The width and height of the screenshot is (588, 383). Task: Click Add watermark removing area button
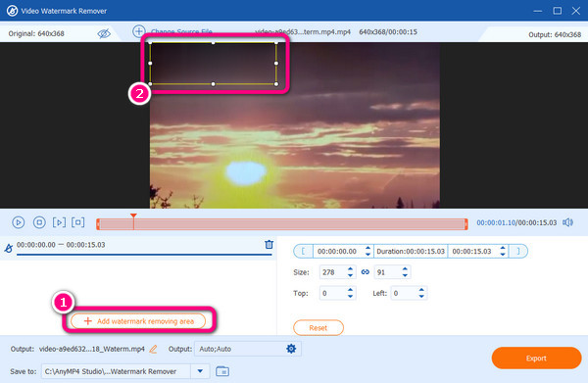coord(138,321)
